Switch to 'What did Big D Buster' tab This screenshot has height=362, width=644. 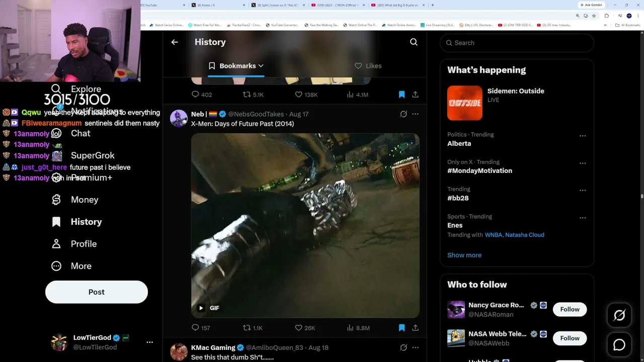[397, 5]
